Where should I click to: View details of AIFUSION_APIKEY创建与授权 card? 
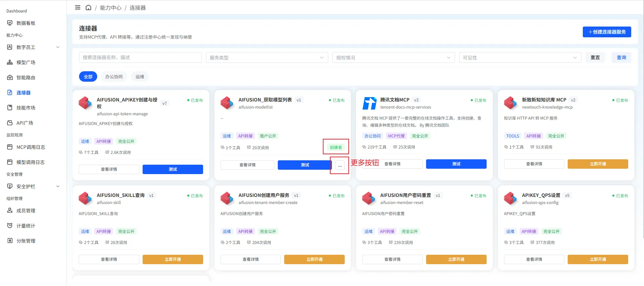click(109, 169)
